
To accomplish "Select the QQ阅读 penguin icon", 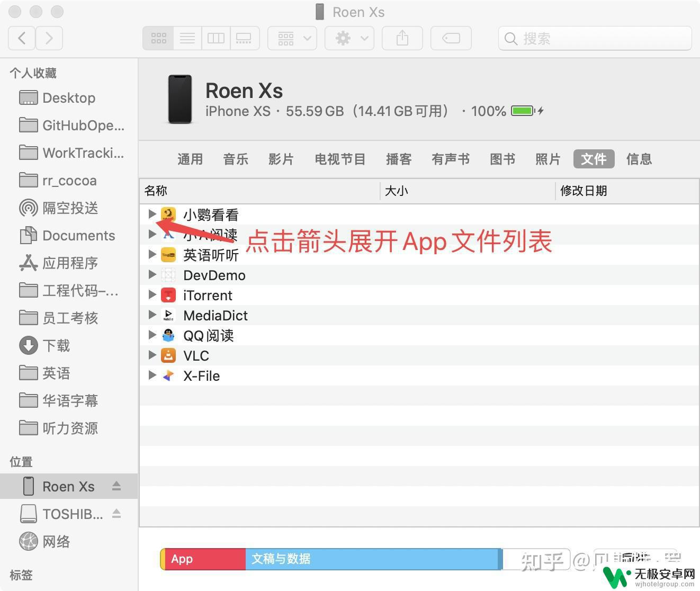I will [x=168, y=335].
